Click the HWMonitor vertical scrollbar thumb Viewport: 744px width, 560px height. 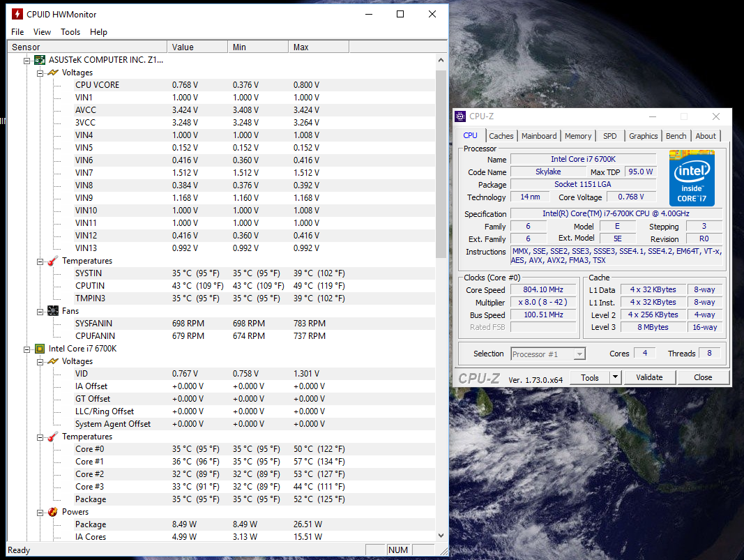[x=441, y=164]
